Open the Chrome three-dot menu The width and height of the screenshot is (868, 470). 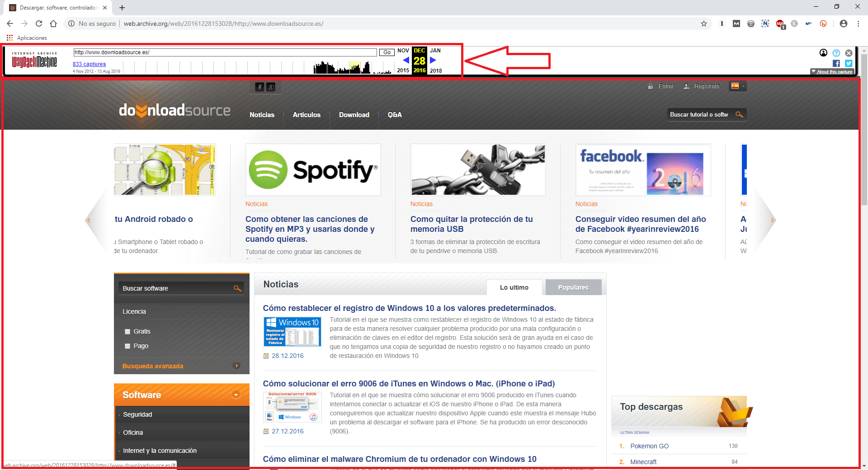pyautogui.click(x=858, y=23)
